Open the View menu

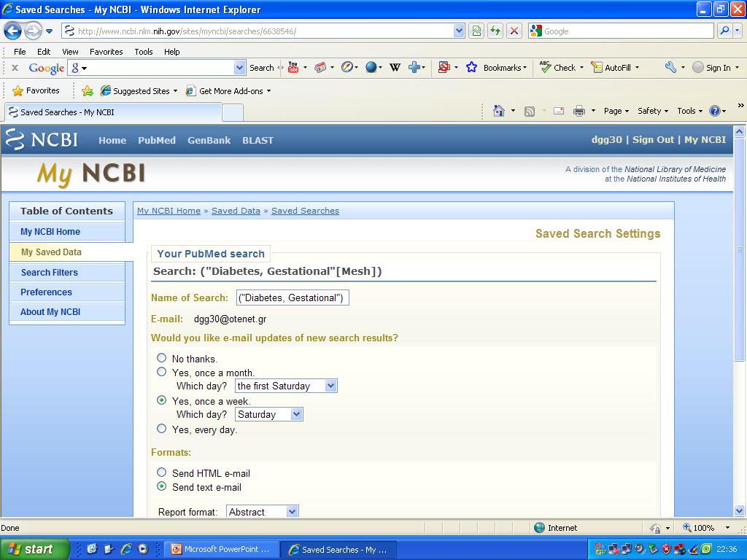coord(70,52)
